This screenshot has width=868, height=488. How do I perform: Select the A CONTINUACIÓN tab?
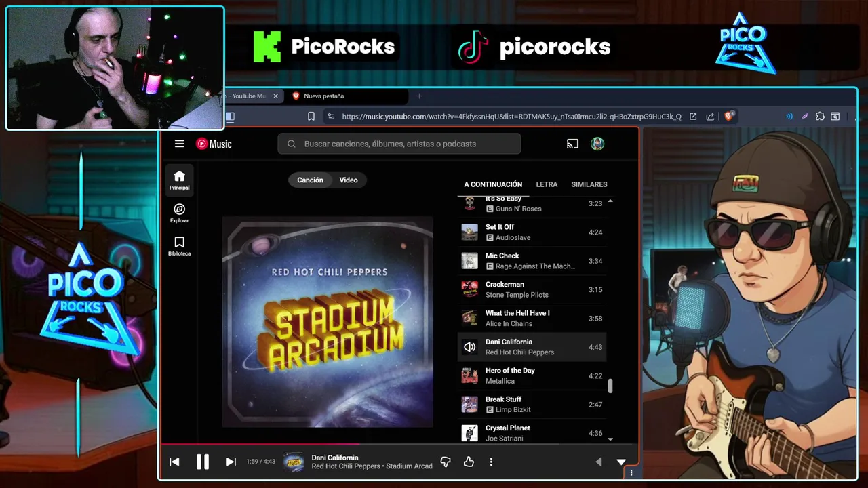tap(493, 184)
